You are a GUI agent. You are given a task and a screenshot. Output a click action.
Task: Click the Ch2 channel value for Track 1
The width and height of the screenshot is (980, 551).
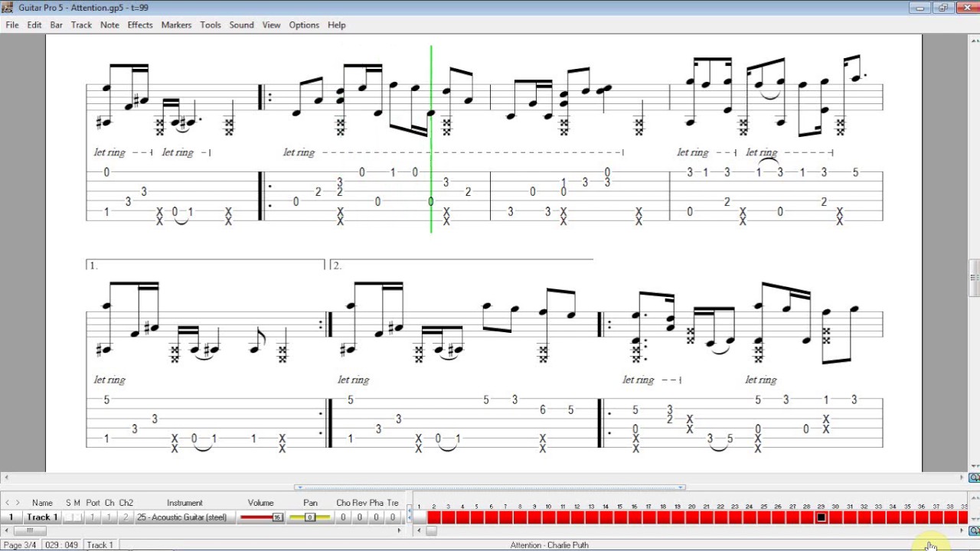coord(126,517)
